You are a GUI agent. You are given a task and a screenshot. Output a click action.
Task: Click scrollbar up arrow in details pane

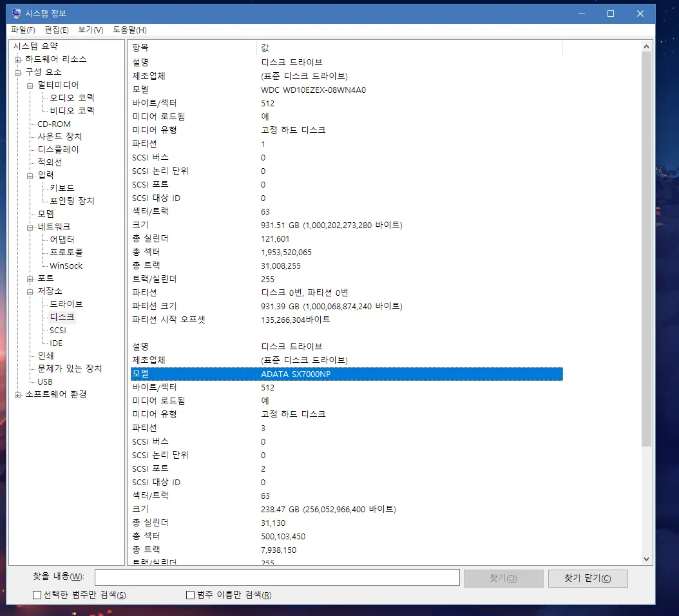(x=646, y=46)
